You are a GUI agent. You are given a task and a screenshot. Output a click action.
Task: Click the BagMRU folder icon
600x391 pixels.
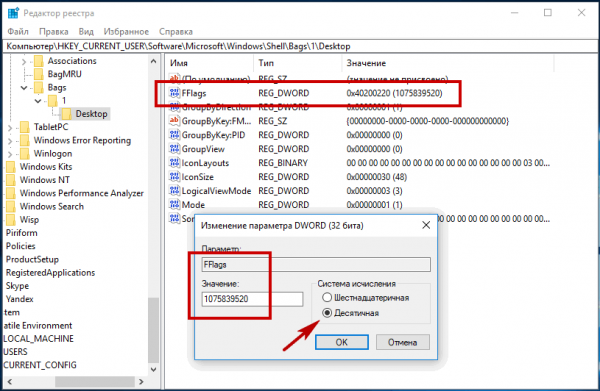coord(39,74)
